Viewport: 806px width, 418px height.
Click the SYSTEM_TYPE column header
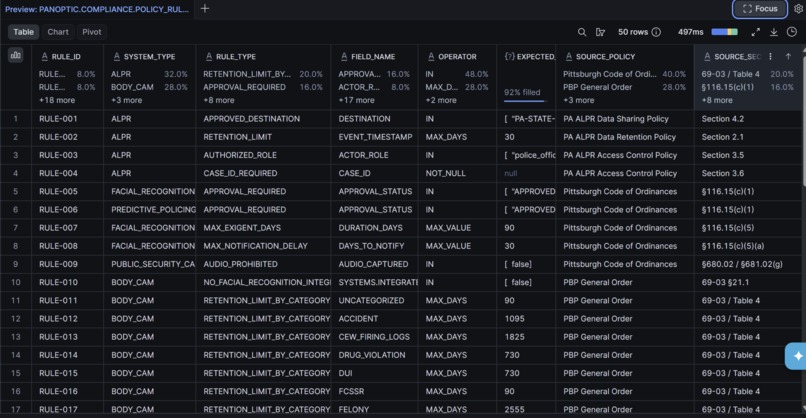coord(150,57)
